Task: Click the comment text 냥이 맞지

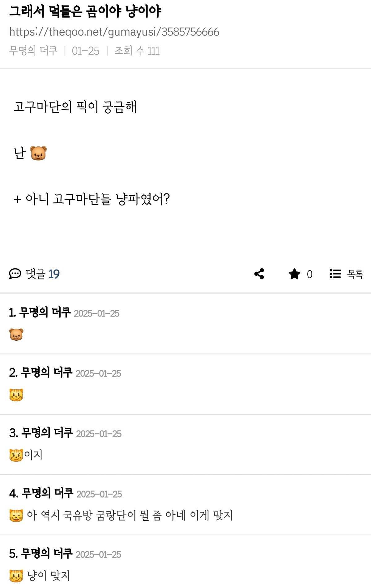Action: click(49, 576)
